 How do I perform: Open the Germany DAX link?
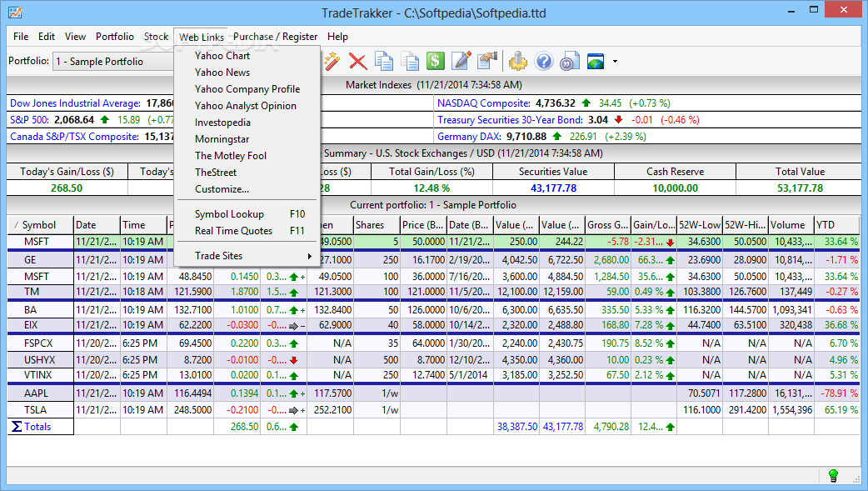469,137
